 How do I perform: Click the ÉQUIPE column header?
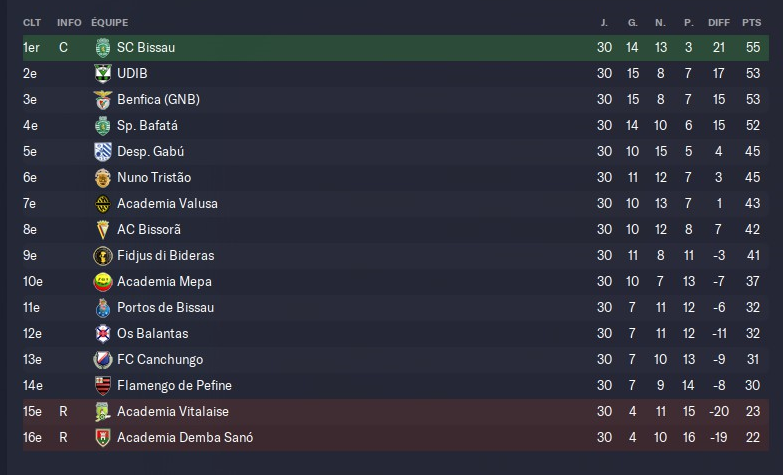(x=109, y=22)
